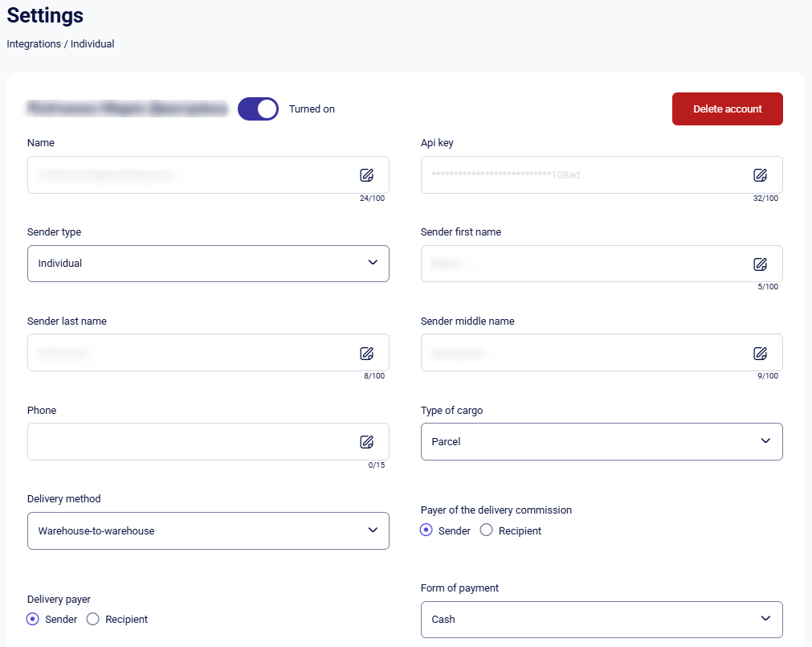Click the edit icon in Api key field
Viewport: 812px width, 647px height.
tap(760, 175)
